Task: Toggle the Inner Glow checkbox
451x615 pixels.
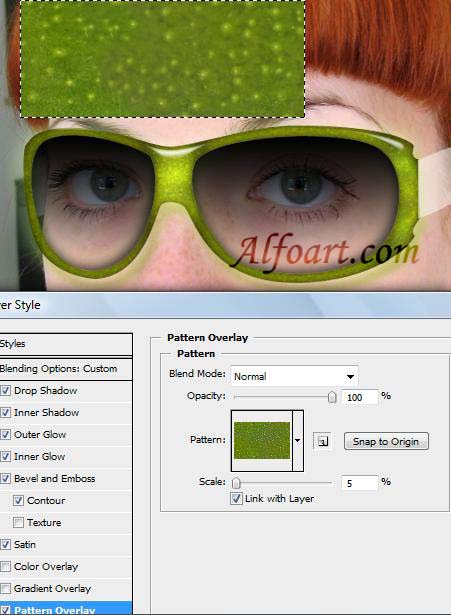Action: pyautogui.click(x=5, y=457)
